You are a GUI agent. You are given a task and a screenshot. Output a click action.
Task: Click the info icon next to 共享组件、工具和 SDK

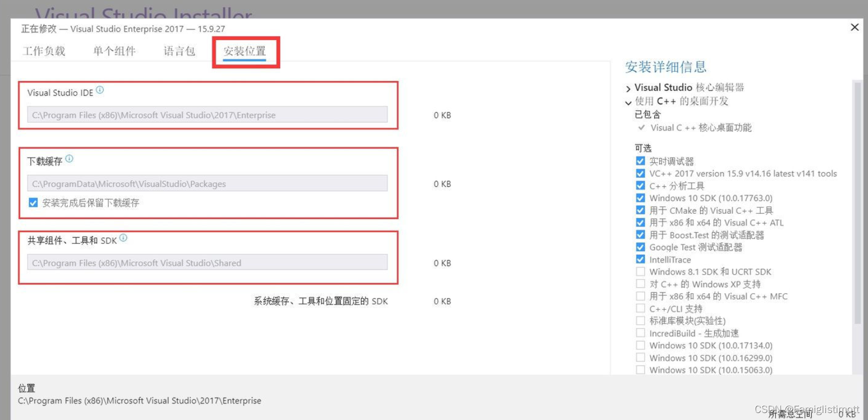[x=123, y=238]
